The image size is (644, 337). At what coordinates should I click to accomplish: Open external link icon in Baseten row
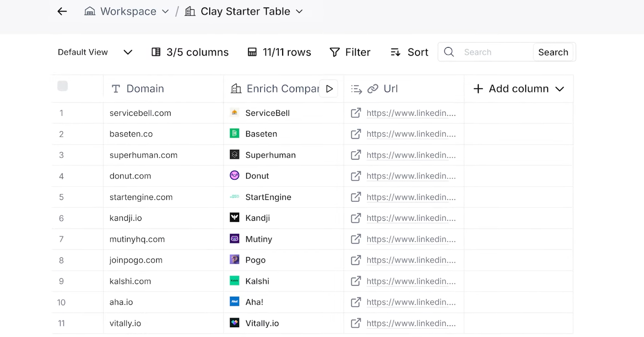click(356, 134)
